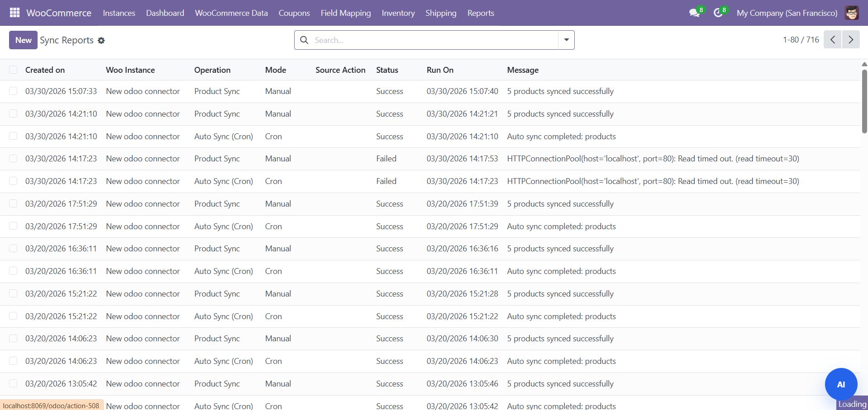The image size is (868, 410).
Task: Open the user avatar menu
Action: click(x=852, y=13)
